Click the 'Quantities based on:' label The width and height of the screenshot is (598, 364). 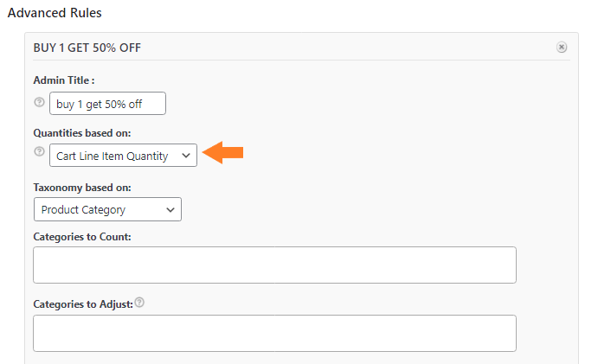tap(82, 133)
